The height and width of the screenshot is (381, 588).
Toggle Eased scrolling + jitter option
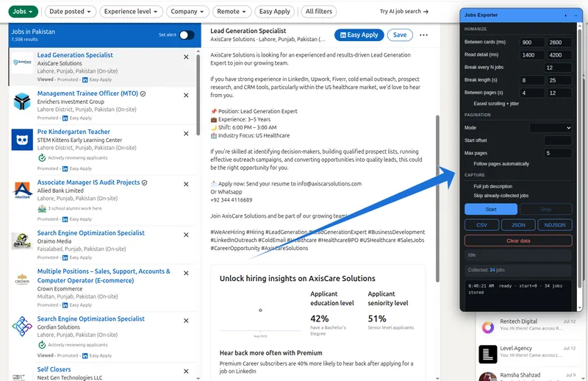(495, 104)
